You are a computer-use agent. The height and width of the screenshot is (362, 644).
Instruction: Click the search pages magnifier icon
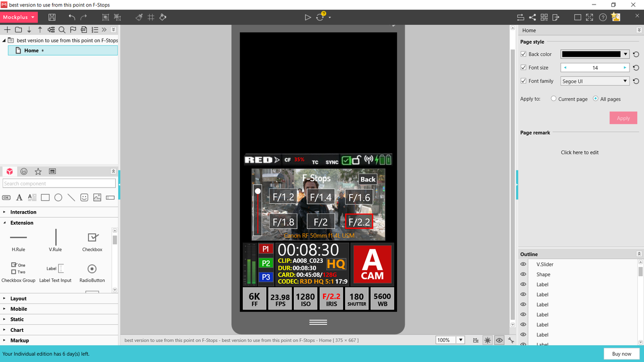62,30
